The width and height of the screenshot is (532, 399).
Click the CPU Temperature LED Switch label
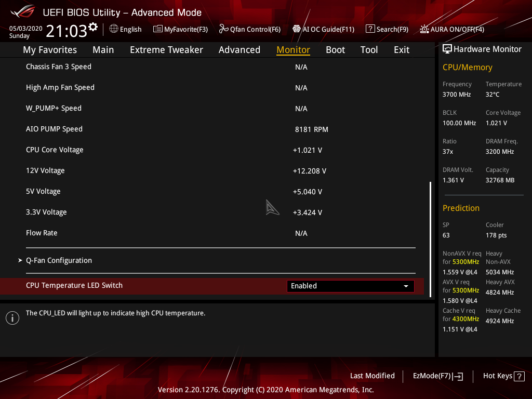(x=74, y=285)
